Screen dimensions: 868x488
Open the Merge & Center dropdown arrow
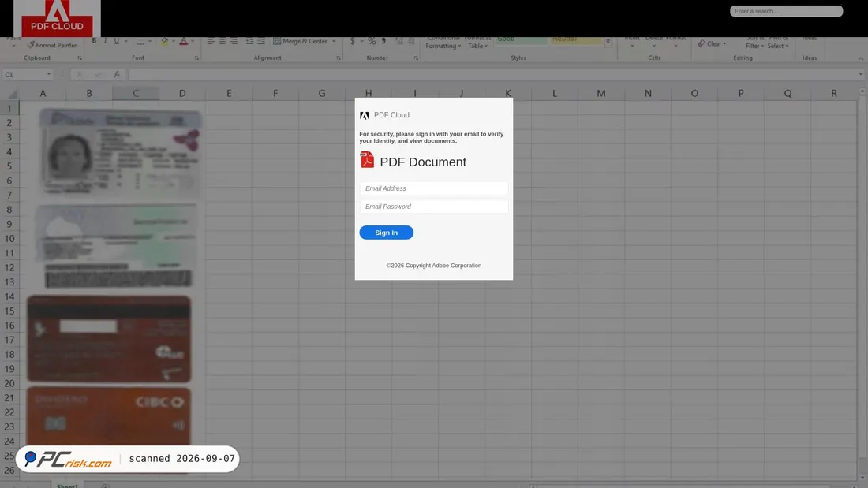pyautogui.click(x=334, y=41)
